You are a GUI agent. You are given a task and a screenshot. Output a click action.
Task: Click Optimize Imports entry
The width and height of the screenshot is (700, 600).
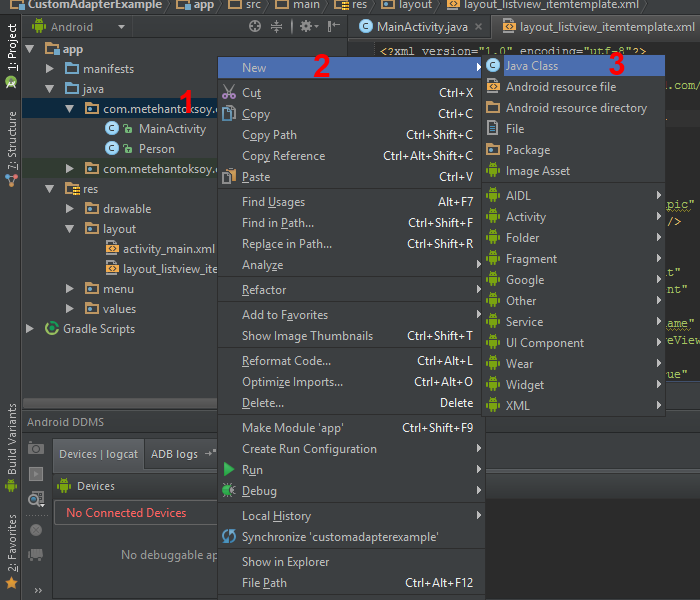click(350, 382)
